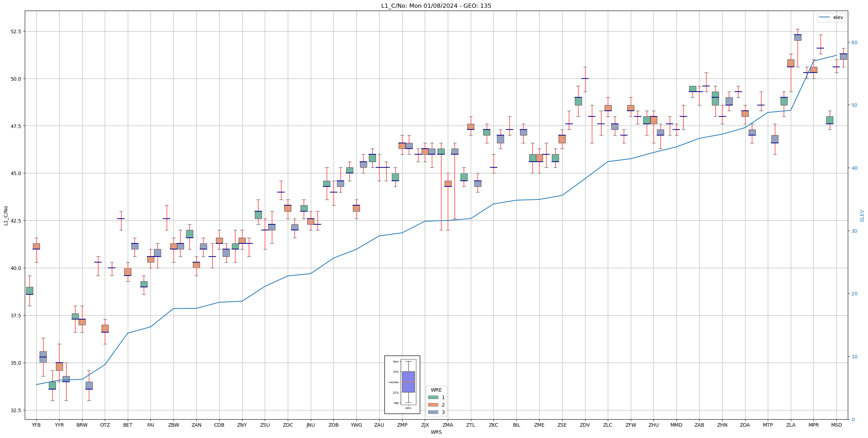868x438 pixels.
Task: Click the purple box in boxplot key
Action: [x=408, y=382]
